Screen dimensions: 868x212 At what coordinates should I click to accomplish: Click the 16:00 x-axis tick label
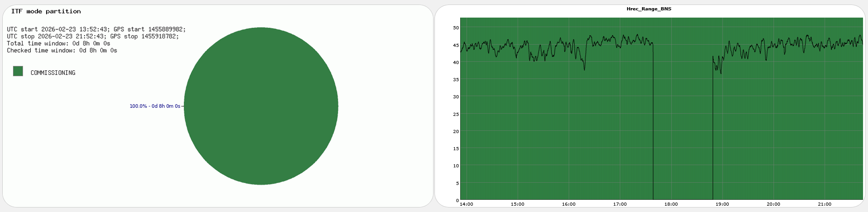tap(569, 204)
